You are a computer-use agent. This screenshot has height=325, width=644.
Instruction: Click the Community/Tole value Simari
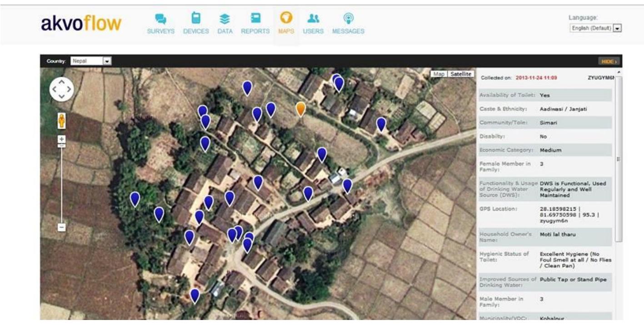pyautogui.click(x=549, y=123)
